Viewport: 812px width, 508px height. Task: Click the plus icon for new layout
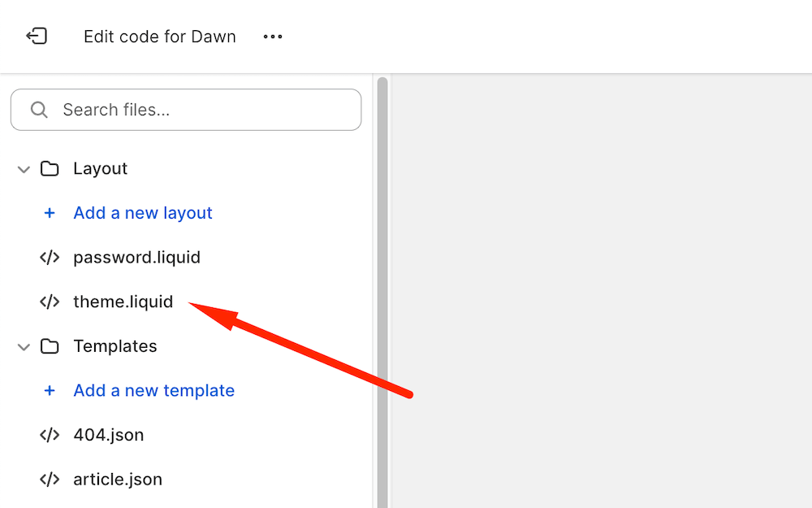pyautogui.click(x=50, y=213)
